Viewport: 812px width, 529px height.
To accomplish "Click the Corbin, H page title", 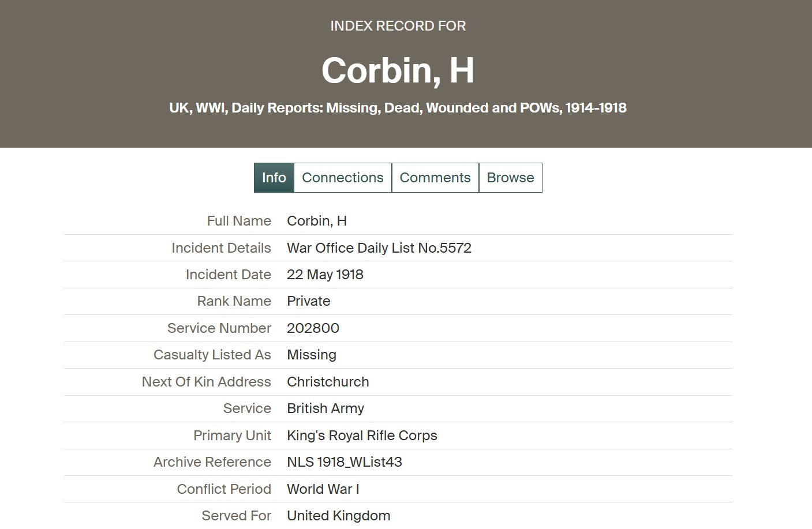I will point(398,70).
